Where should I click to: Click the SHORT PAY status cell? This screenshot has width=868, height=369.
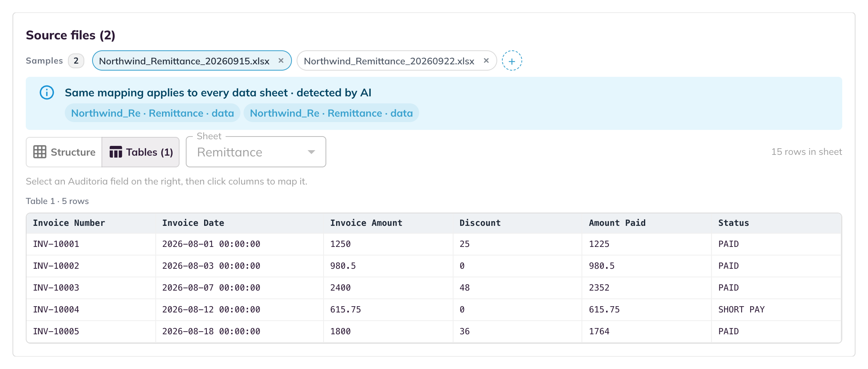tap(776, 310)
